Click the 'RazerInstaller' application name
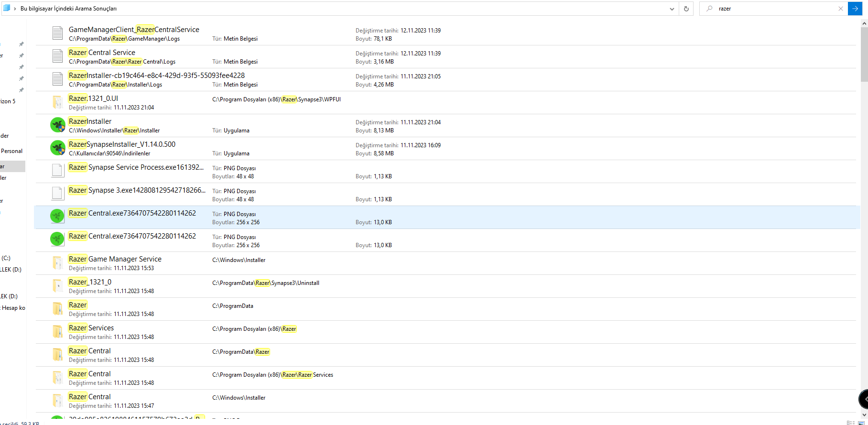868x425 pixels. click(x=90, y=121)
